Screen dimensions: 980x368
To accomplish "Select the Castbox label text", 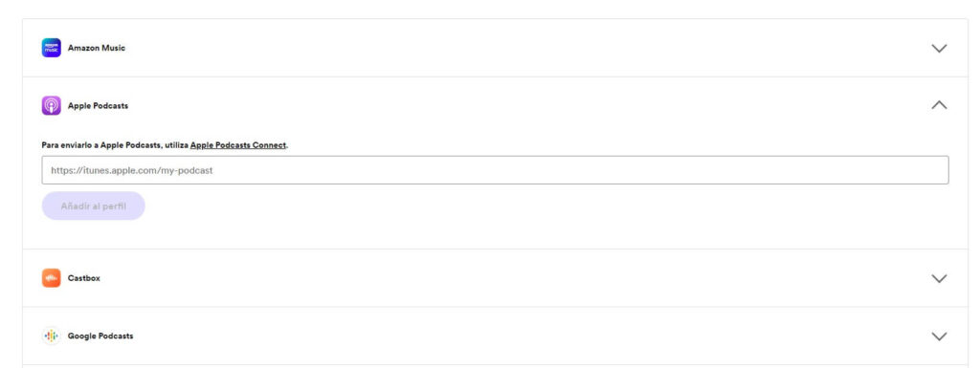I will tap(84, 278).
